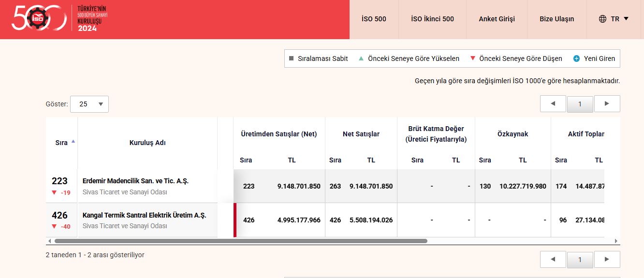Click Sivas Ticaret ve Sanayi Odası under Kangal
Image resolution: width=644 pixels, height=278 pixels.
[125, 226]
